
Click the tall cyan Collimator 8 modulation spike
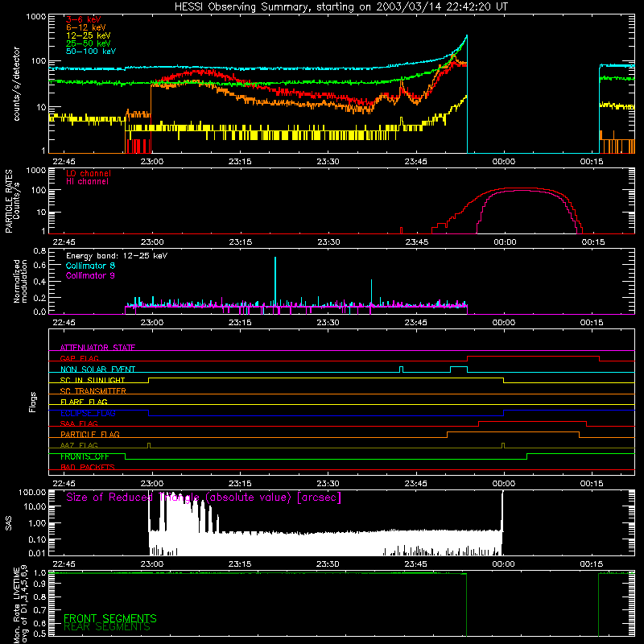coord(275,282)
